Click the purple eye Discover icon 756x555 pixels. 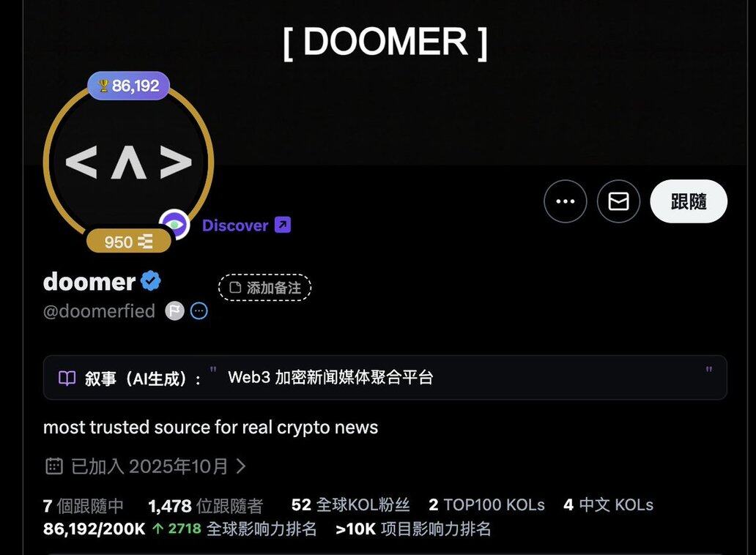tap(174, 225)
